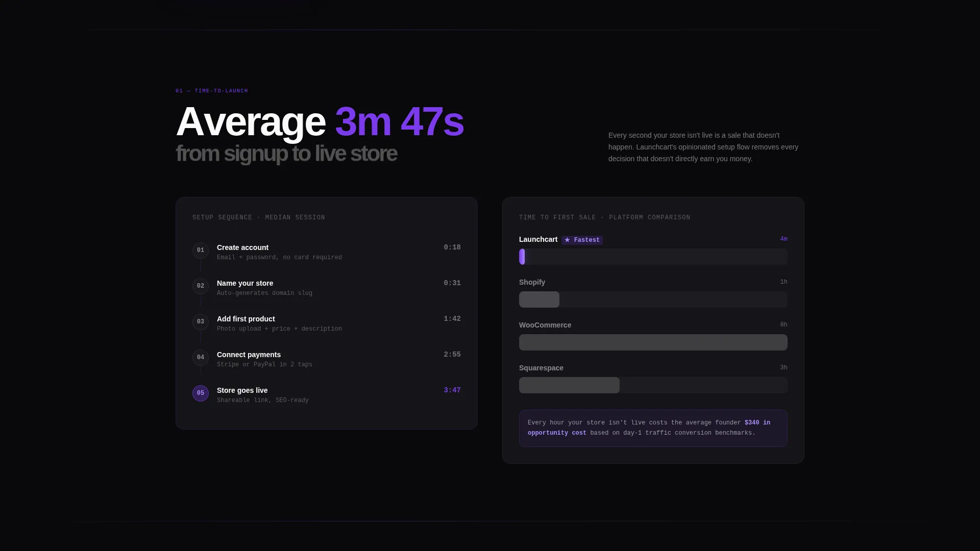This screenshot has width=980, height=551.
Task: Click the 8h value for WooCommerce
Action: click(x=783, y=325)
